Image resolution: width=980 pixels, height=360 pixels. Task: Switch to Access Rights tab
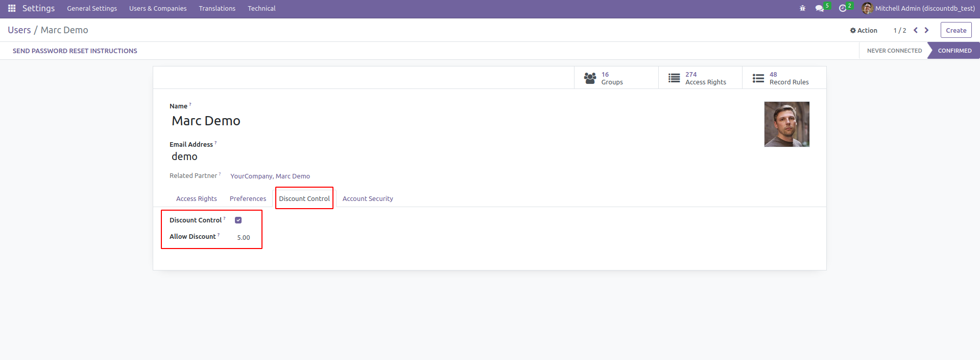[197, 198]
